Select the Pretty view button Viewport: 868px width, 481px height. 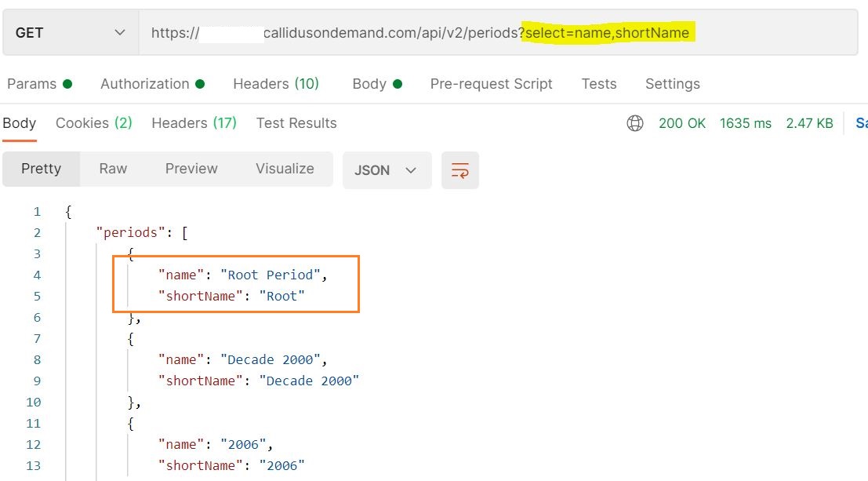point(41,169)
